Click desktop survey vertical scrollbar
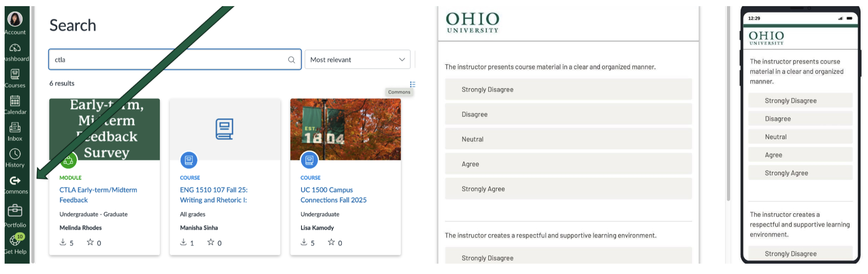Screen dimensions: 868x274 728,104
